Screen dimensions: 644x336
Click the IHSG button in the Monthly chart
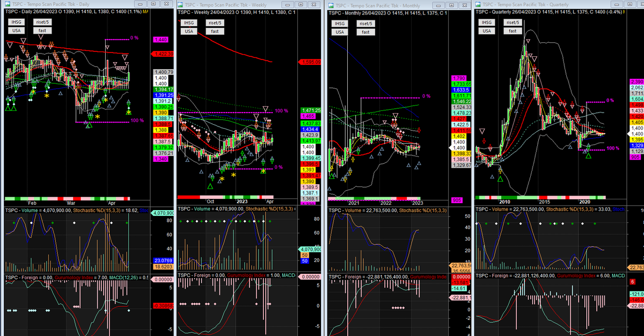pyautogui.click(x=339, y=24)
